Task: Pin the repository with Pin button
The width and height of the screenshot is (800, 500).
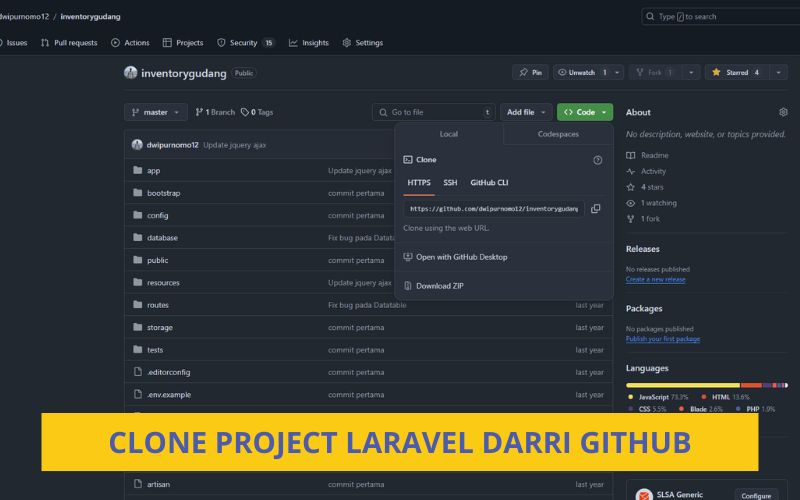Action: pyautogui.click(x=531, y=72)
